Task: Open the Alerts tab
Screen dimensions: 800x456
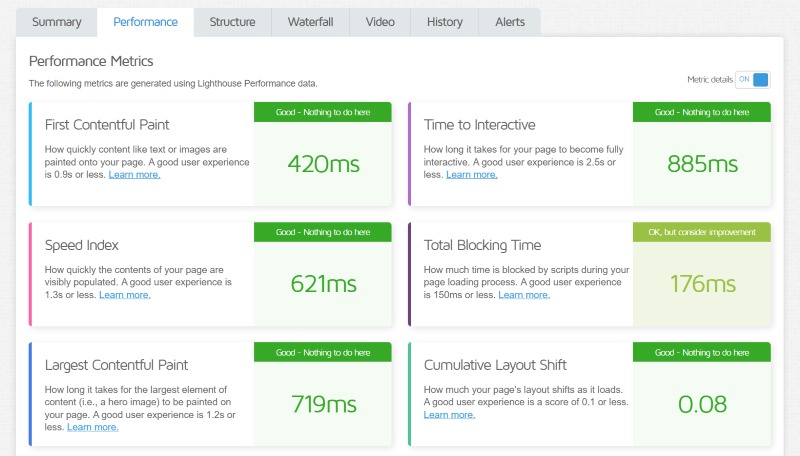Action: (x=509, y=22)
